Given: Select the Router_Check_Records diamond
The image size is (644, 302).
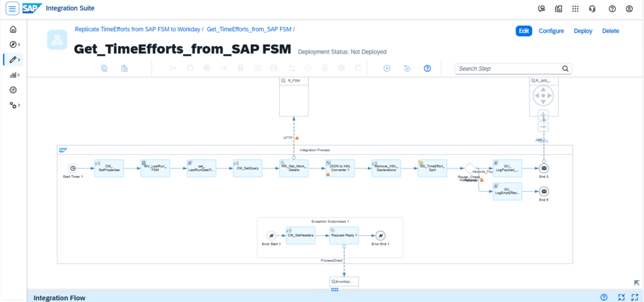Looking at the screenshot, I should 470,168.
